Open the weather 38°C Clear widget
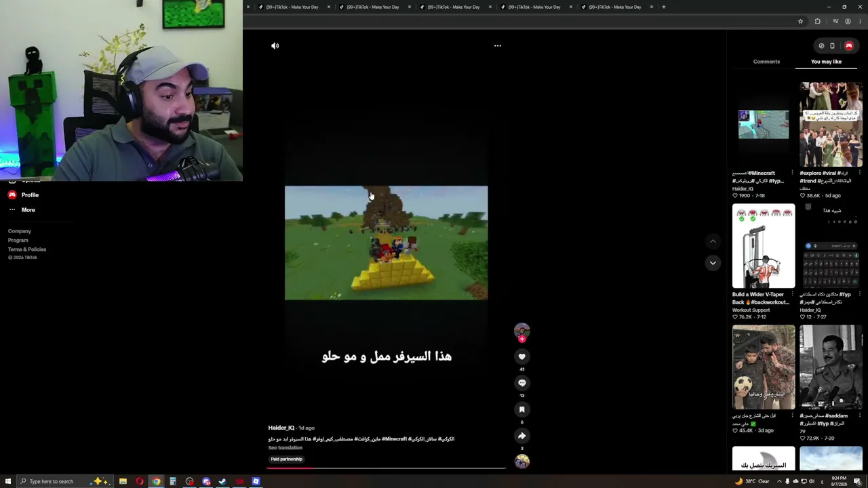 pyautogui.click(x=753, y=481)
